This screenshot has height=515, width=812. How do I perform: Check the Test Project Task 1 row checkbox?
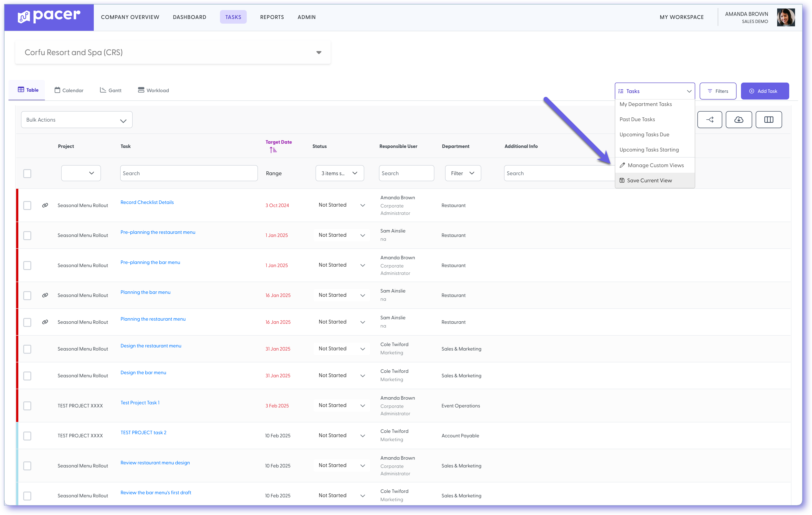click(27, 406)
